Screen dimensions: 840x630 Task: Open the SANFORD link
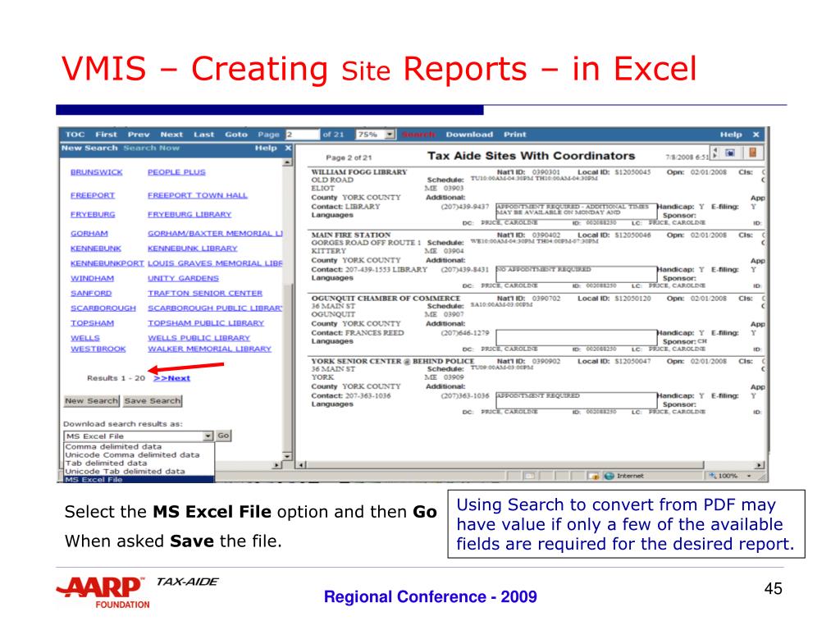[91, 294]
